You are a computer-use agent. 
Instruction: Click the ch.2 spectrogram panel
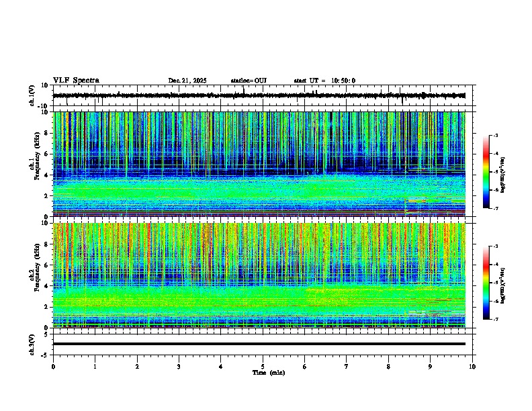point(259,275)
